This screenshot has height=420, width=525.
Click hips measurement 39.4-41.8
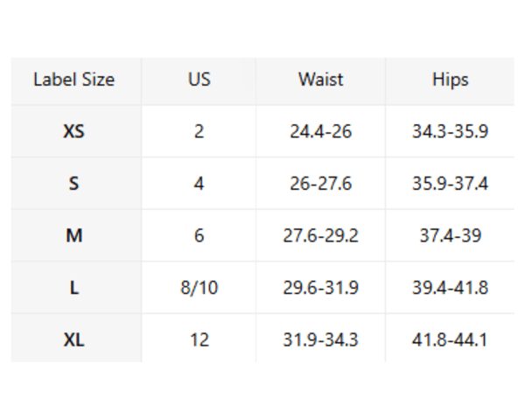pyautogui.click(x=450, y=288)
